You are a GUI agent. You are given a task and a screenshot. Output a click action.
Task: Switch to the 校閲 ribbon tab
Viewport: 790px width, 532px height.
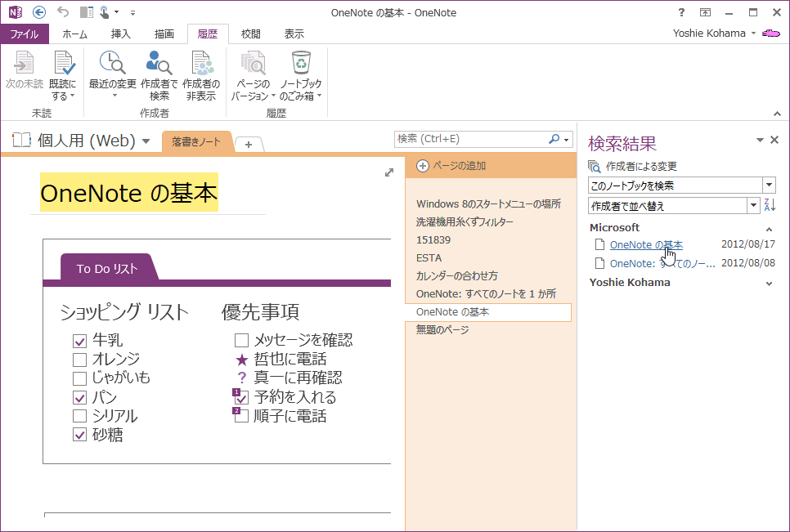(x=251, y=34)
